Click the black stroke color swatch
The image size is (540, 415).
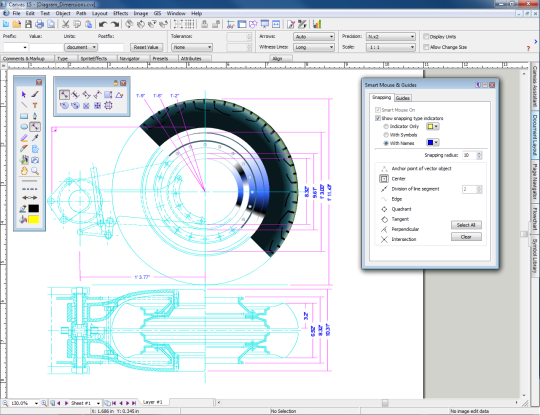pyautogui.click(x=33, y=208)
